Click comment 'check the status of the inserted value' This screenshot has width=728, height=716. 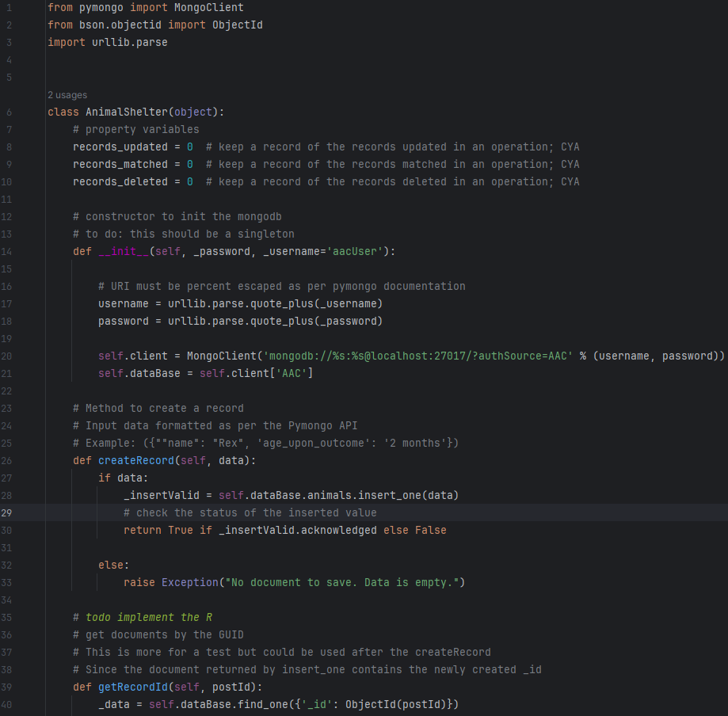click(x=250, y=512)
